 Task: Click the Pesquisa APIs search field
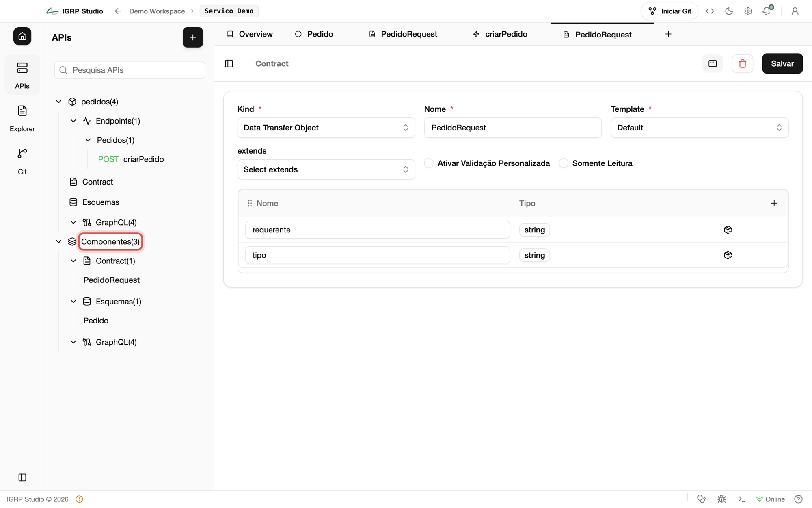coord(130,70)
